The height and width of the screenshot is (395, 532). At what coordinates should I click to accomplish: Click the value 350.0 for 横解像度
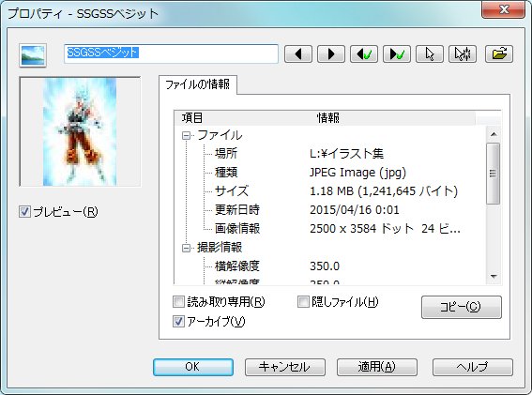click(325, 266)
